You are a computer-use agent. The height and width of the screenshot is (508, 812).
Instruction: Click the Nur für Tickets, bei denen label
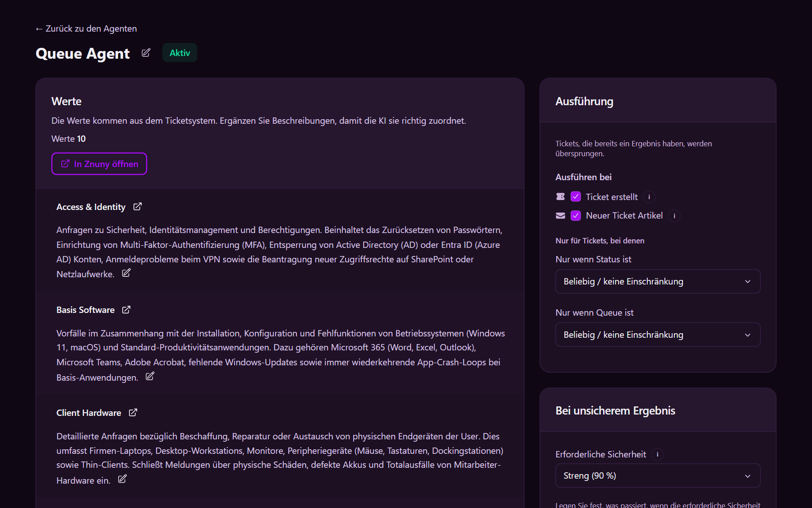click(600, 241)
